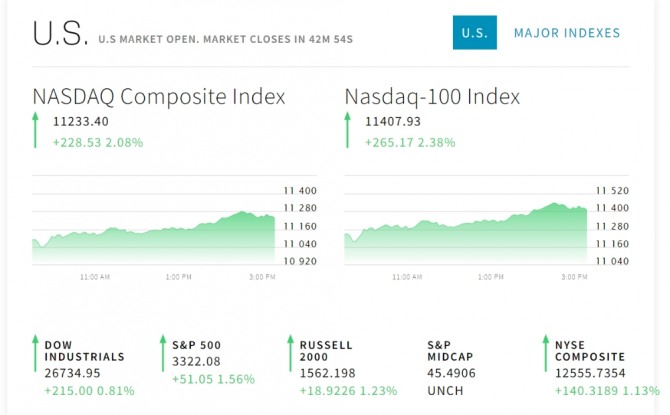Select the U.S. tab button

point(474,33)
